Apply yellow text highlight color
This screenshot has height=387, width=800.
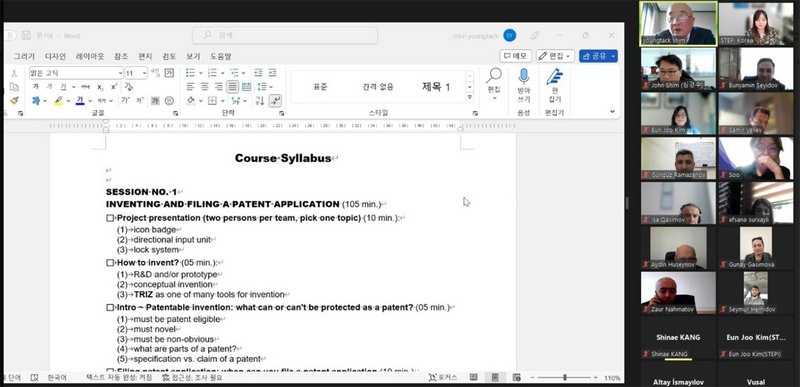(59, 100)
